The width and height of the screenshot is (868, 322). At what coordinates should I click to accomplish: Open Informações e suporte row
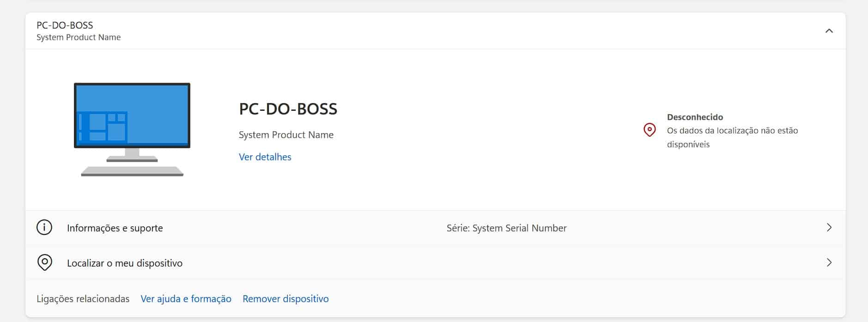click(x=115, y=228)
